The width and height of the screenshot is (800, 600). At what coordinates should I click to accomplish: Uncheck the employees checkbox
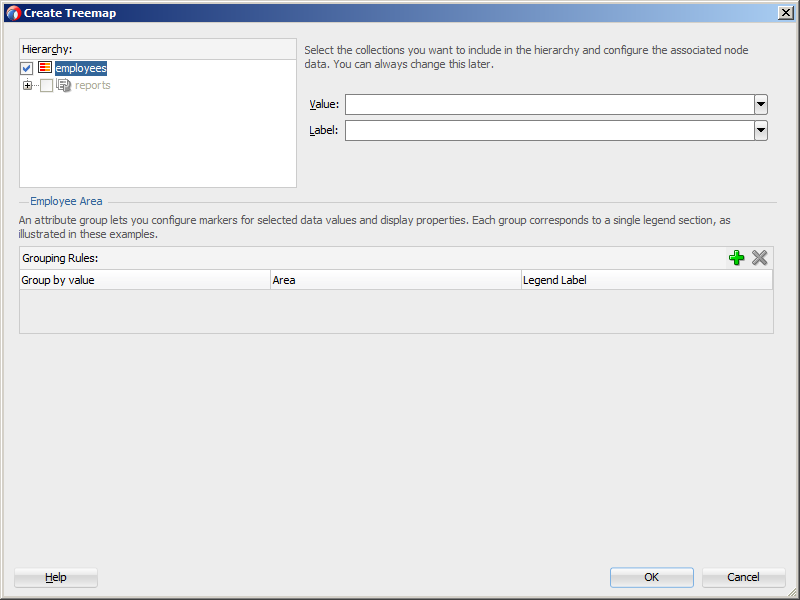point(27,68)
